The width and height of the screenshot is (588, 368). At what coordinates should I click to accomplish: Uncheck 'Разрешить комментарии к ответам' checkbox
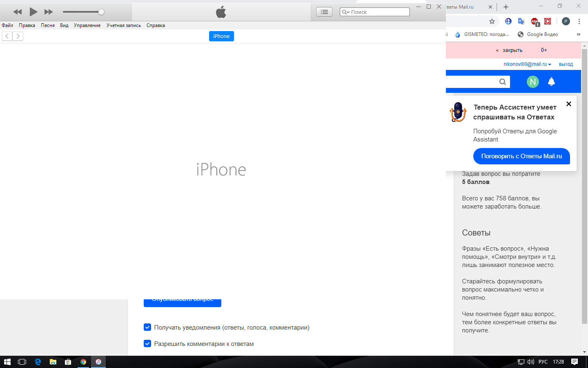click(x=147, y=343)
